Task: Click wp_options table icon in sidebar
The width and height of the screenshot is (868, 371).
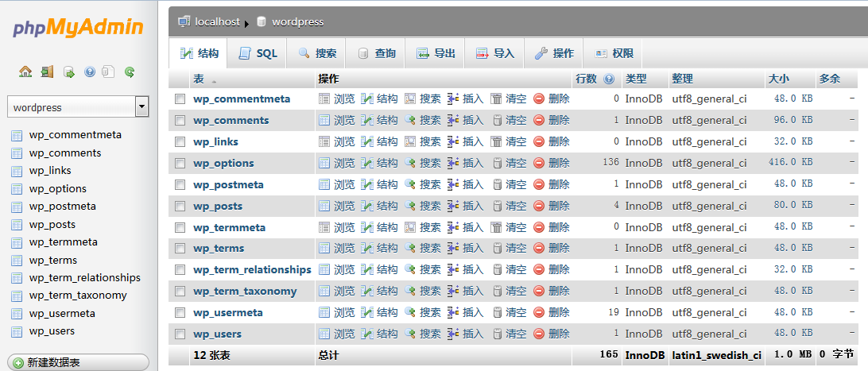Action: point(17,188)
